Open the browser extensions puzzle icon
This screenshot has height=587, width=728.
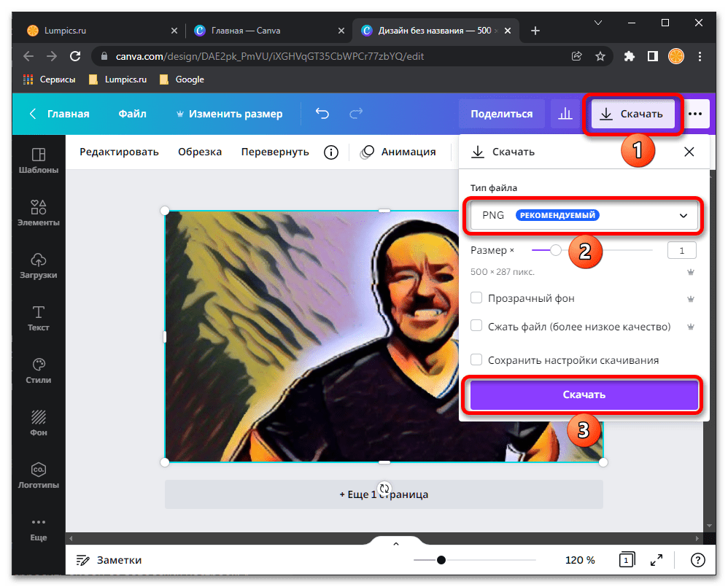pos(629,56)
